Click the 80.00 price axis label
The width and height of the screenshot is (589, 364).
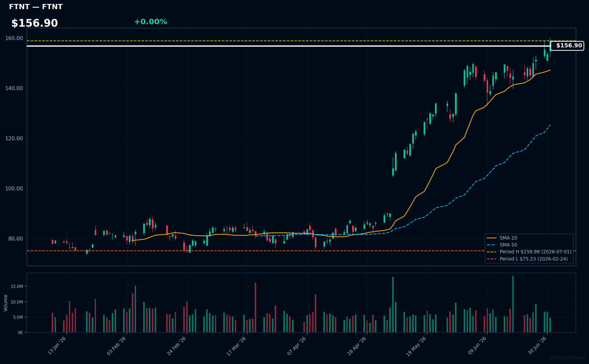[x=16, y=239]
